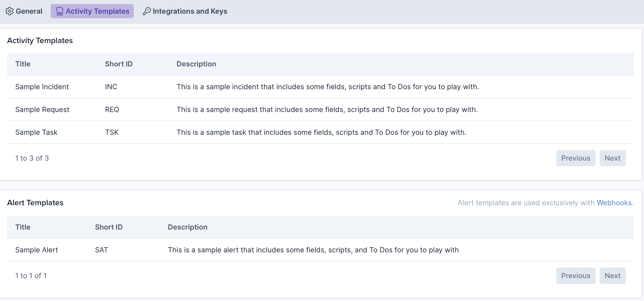Viewport: 644px width, 301px height.
Task: Click the INC short ID cell
Action: click(111, 87)
